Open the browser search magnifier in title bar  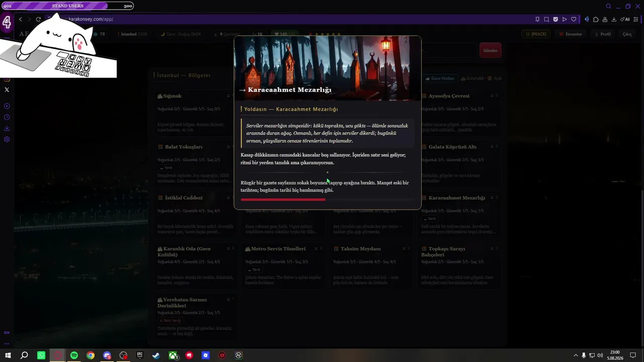(x=608, y=6)
